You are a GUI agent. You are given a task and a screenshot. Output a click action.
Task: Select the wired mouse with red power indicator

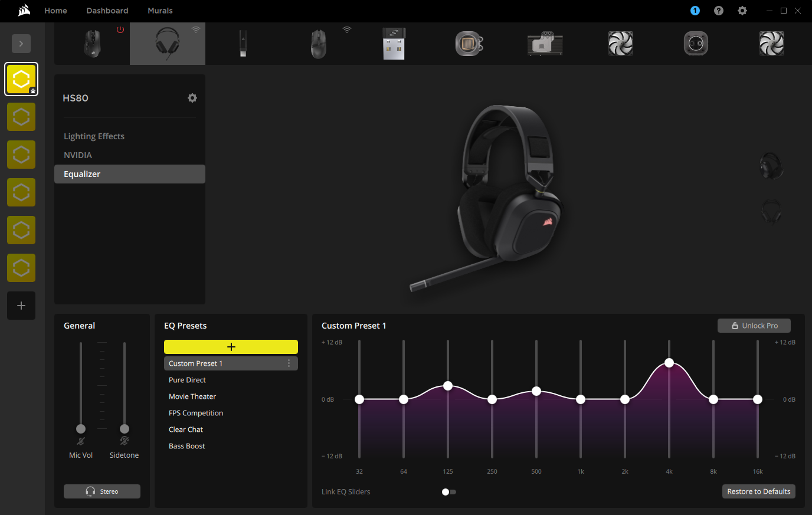(92, 44)
